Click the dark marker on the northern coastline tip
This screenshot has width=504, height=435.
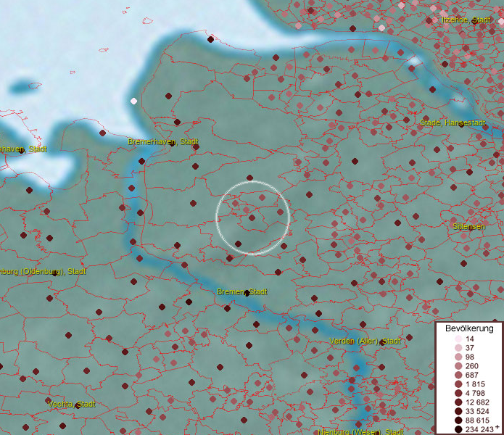pyautogui.click(x=210, y=39)
